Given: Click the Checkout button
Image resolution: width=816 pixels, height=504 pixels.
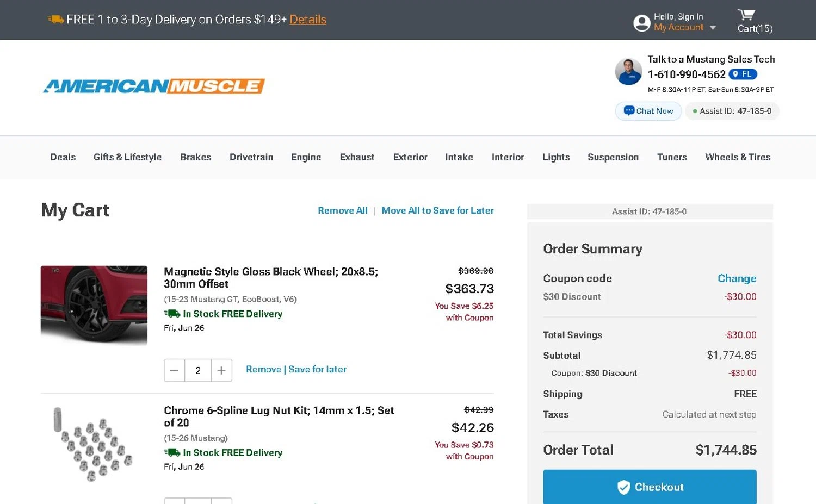Looking at the screenshot, I should (650, 487).
